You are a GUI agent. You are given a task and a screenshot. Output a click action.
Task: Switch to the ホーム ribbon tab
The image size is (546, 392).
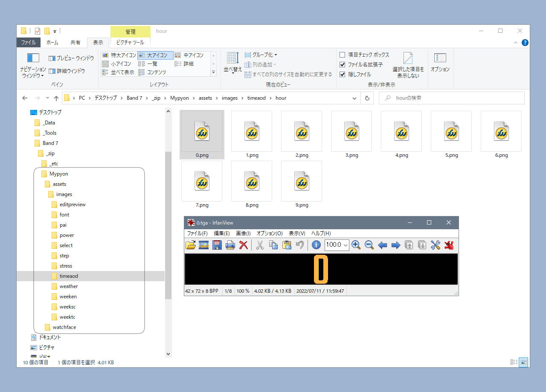click(x=52, y=43)
